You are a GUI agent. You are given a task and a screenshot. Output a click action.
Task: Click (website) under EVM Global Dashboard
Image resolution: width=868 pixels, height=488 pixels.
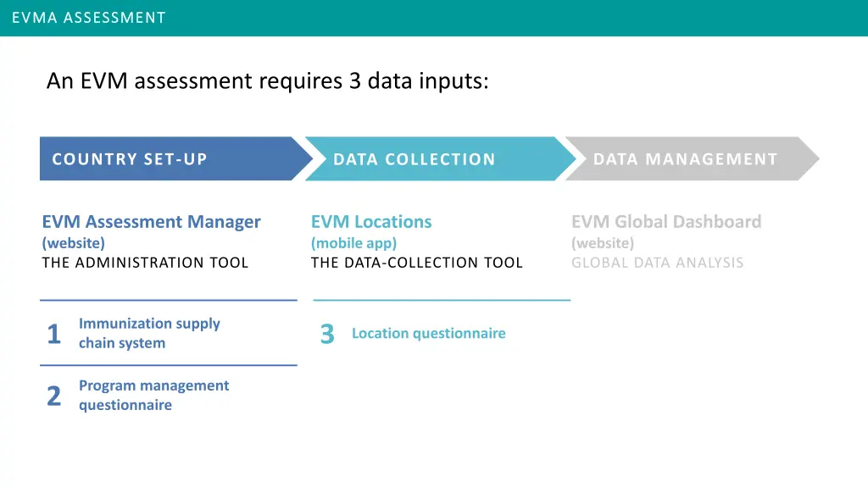point(603,243)
